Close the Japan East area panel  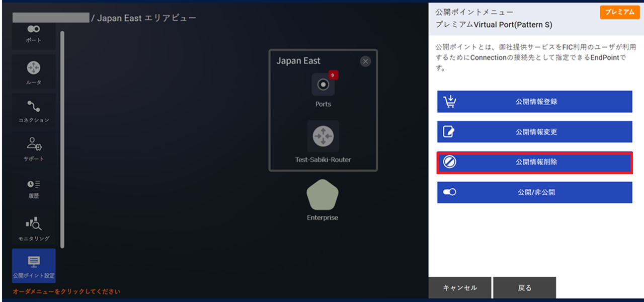click(x=366, y=61)
